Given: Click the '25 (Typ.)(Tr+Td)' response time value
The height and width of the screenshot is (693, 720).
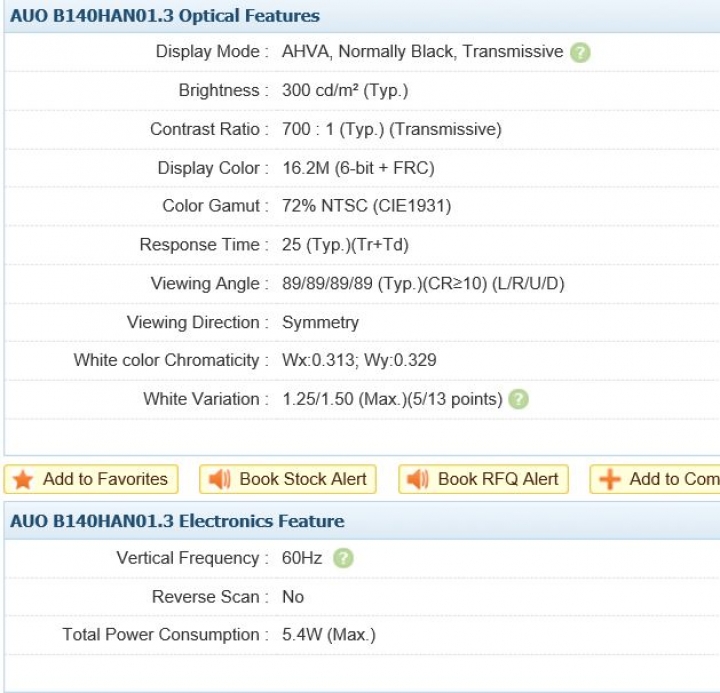Looking at the screenshot, I should click(x=345, y=245).
